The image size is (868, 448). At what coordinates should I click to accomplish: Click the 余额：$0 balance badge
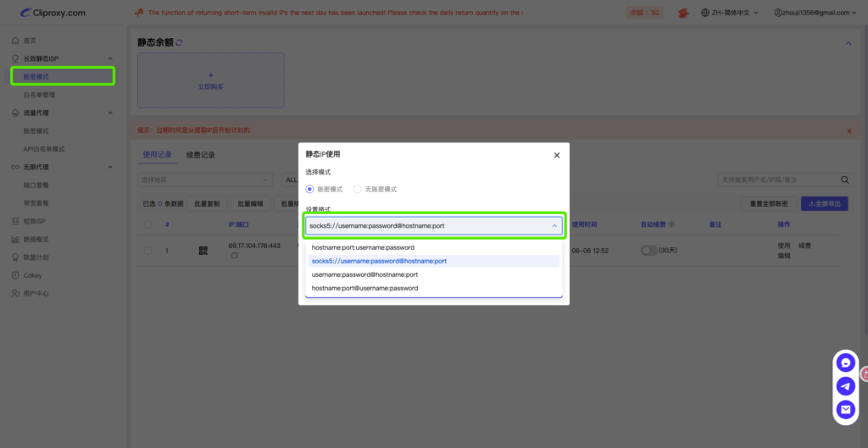pyautogui.click(x=644, y=13)
